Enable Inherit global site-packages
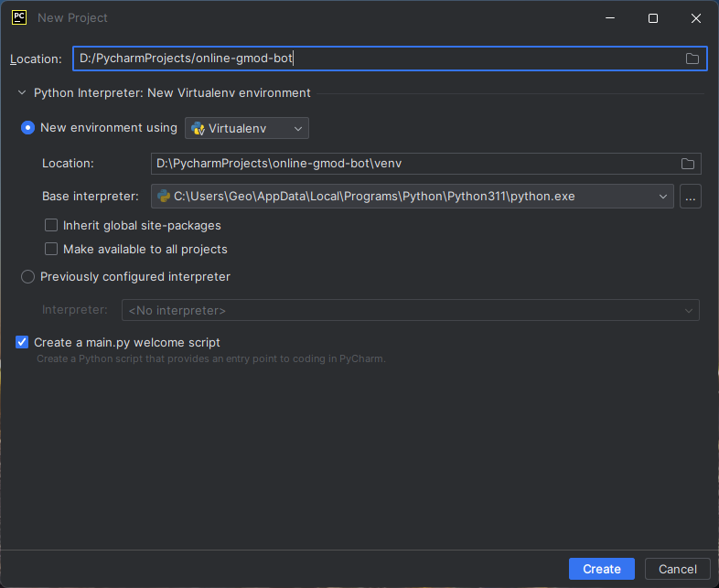The height and width of the screenshot is (588, 719). pos(51,225)
